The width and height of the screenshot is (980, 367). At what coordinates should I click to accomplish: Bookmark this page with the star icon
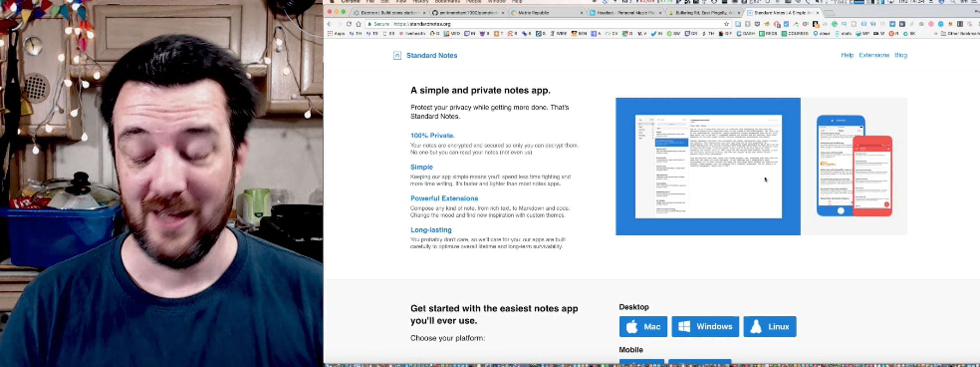pos(726,24)
